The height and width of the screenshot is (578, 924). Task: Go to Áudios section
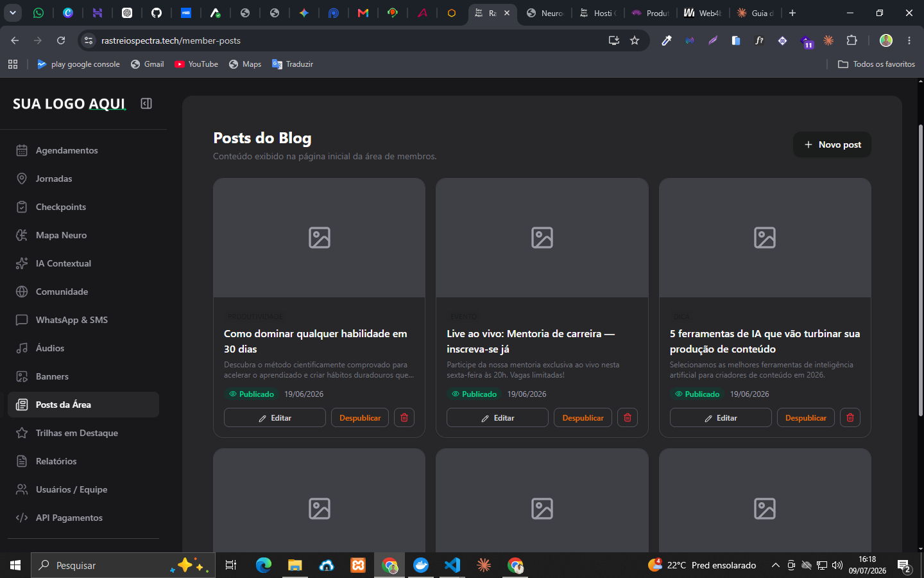click(83, 348)
